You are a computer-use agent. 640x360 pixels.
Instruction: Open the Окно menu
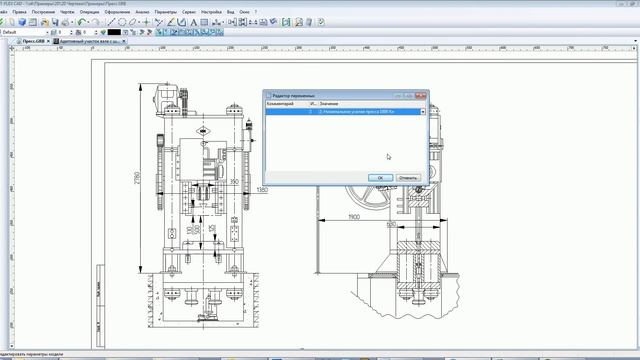tap(244, 12)
